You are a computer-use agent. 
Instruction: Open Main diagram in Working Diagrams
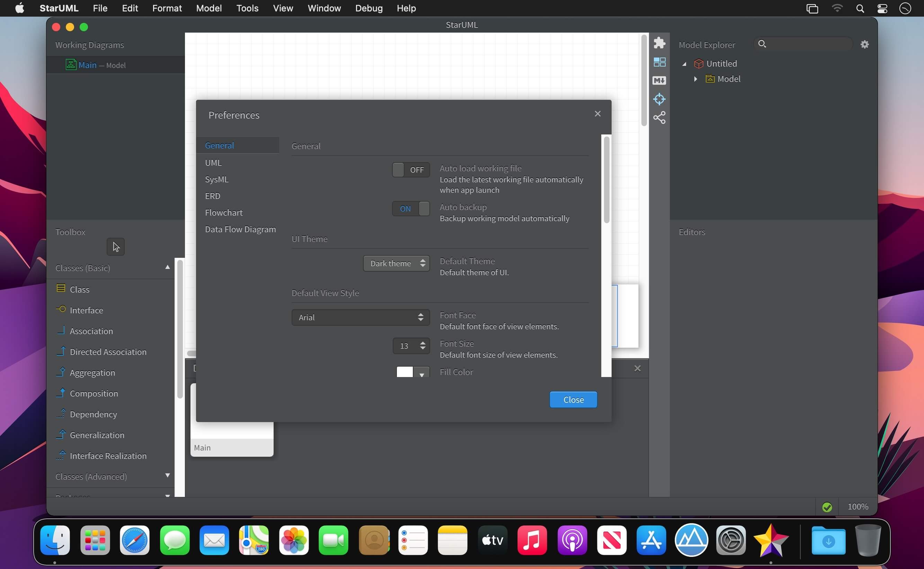pyautogui.click(x=115, y=65)
